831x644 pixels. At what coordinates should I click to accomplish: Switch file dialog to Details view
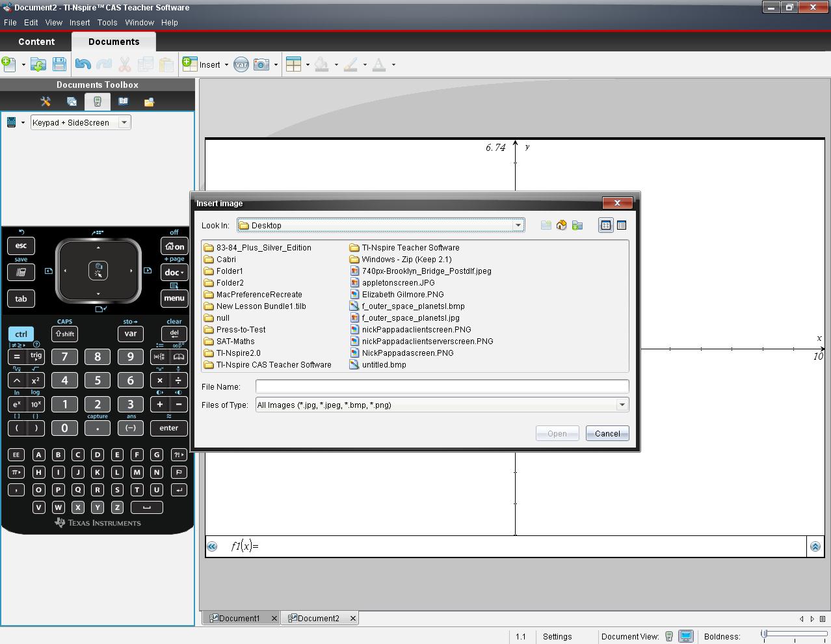(622, 225)
